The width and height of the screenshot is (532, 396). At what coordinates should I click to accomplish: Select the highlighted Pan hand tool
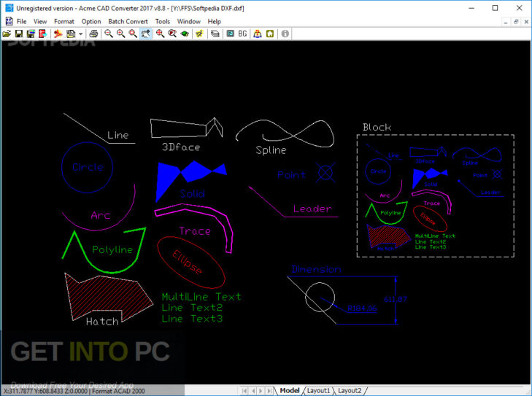(x=145, y=34)
